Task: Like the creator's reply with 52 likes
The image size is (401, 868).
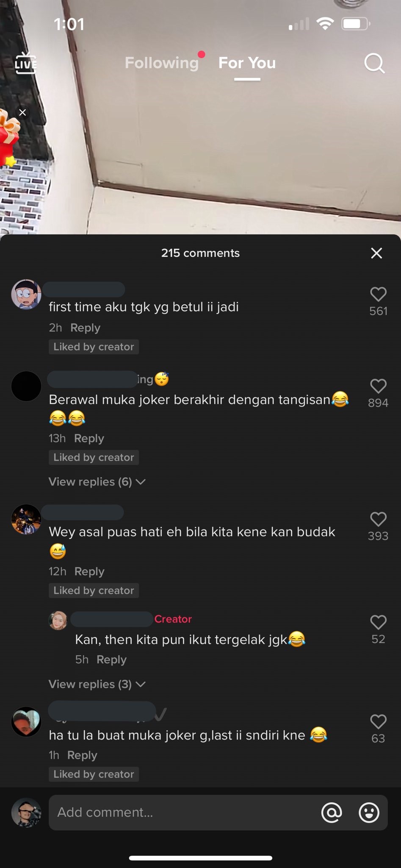Action: click(378, 622)
